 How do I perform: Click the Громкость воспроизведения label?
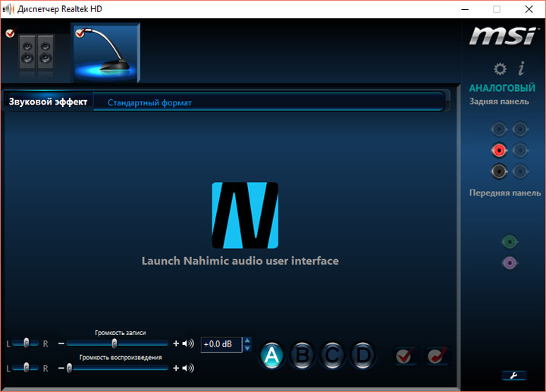[121, 357]
